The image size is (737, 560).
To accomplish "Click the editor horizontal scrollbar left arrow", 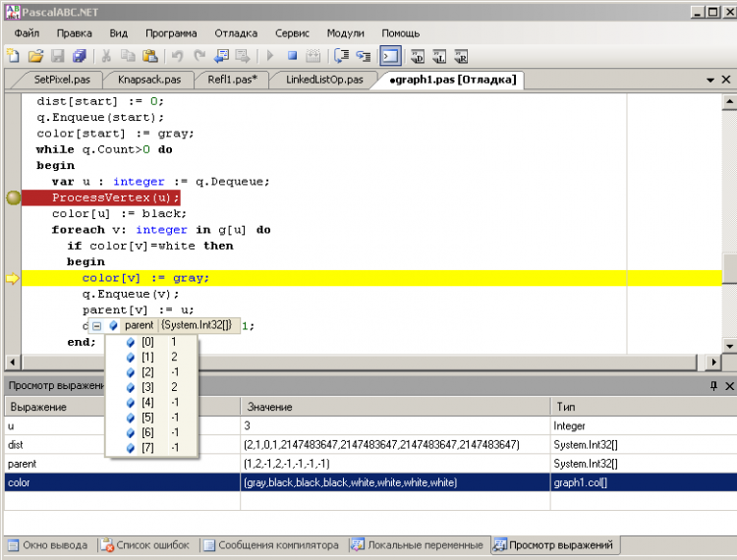I will (x=12, y=362).
